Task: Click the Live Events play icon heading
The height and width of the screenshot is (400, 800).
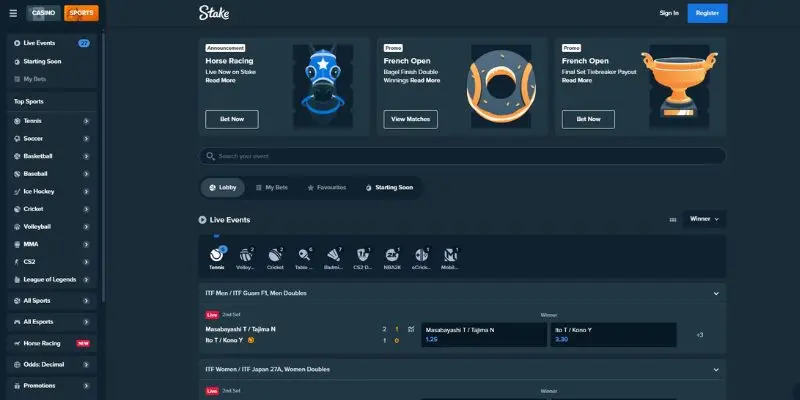Action: click(x=203, y=220)
